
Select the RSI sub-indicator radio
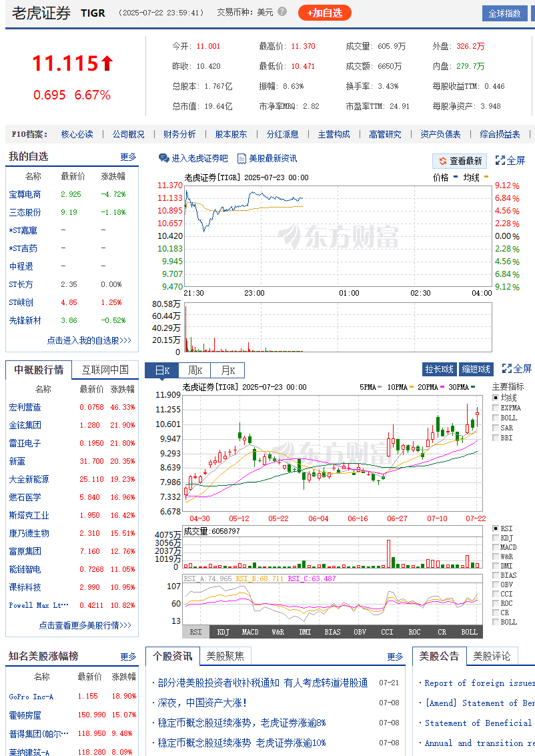click(x=496, y=529)
